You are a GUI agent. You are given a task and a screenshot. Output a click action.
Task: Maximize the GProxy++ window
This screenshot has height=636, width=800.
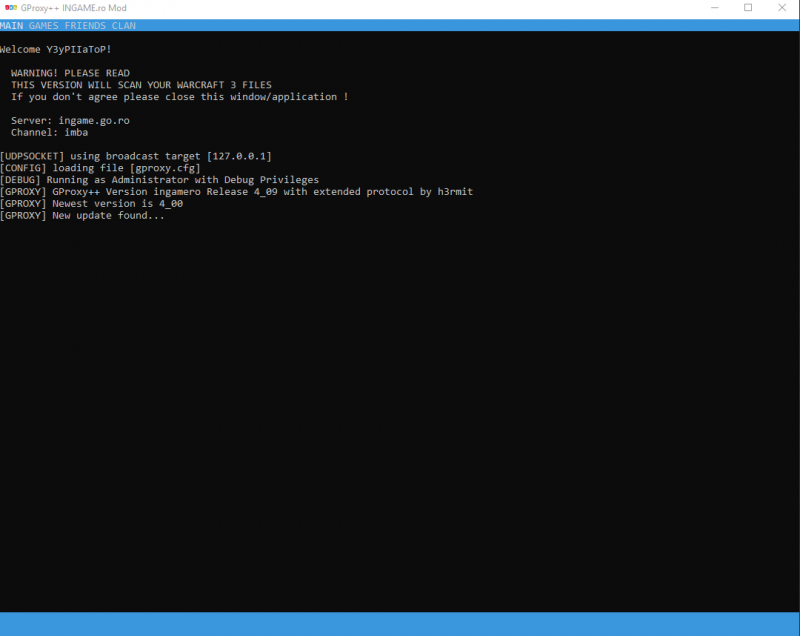tap(748, 8)
